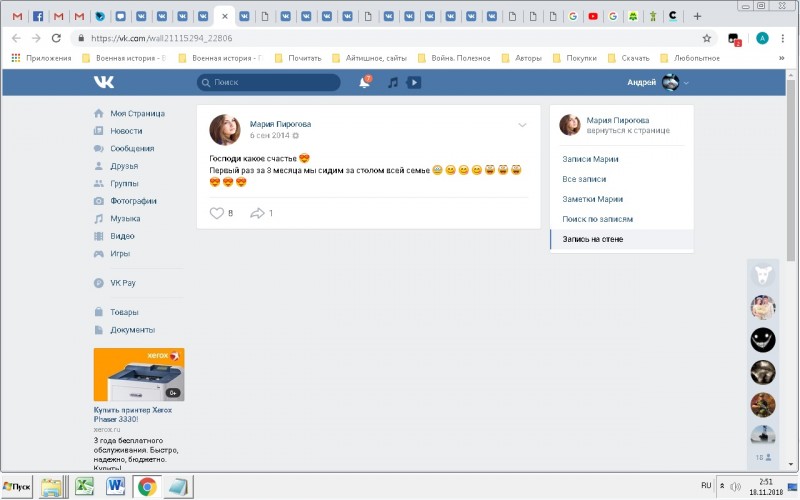This screenshot has width=800, height=500.
Task: Reload the page in browser
Action: [x=55, y=38]
